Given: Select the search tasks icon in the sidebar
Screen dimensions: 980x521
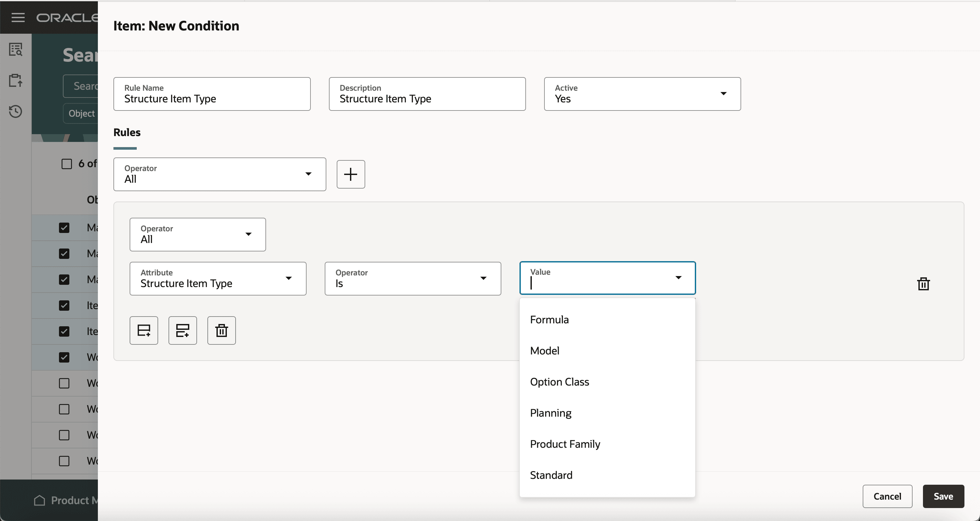Looking at the screenshot, I should coord(15,50).
